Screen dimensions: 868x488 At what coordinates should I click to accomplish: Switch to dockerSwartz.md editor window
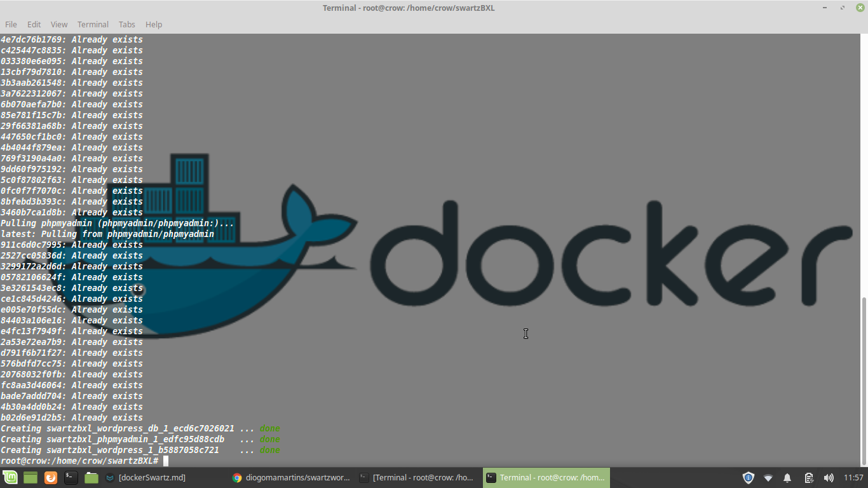tap(165, 478)
